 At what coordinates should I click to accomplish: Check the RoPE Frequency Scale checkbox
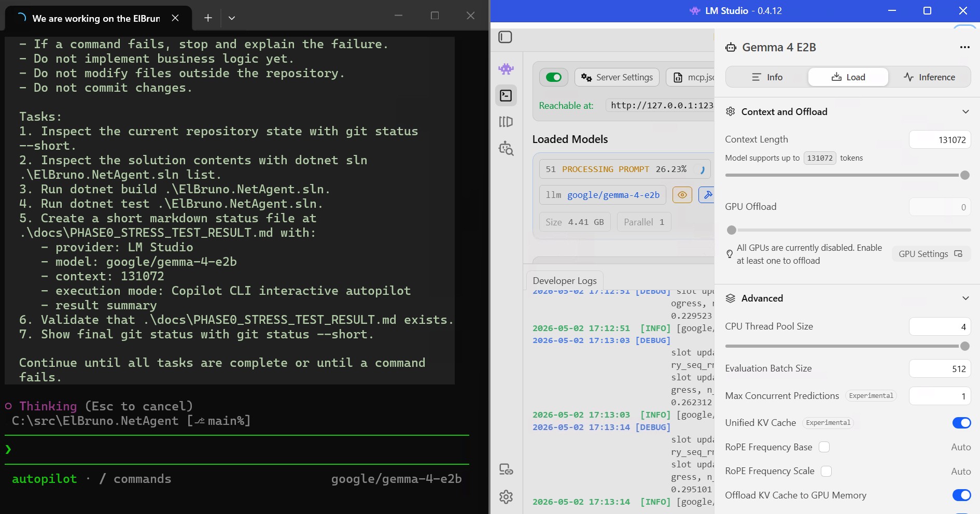pos(827,471)
